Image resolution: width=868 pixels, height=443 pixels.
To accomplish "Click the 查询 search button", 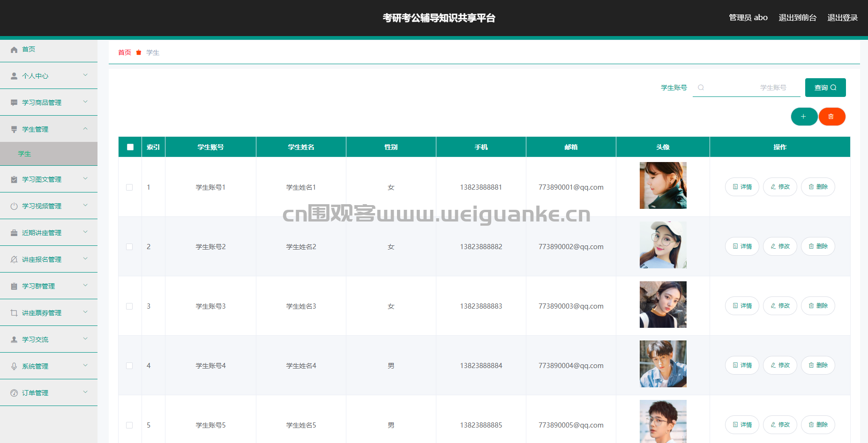I will click(825, 88).
